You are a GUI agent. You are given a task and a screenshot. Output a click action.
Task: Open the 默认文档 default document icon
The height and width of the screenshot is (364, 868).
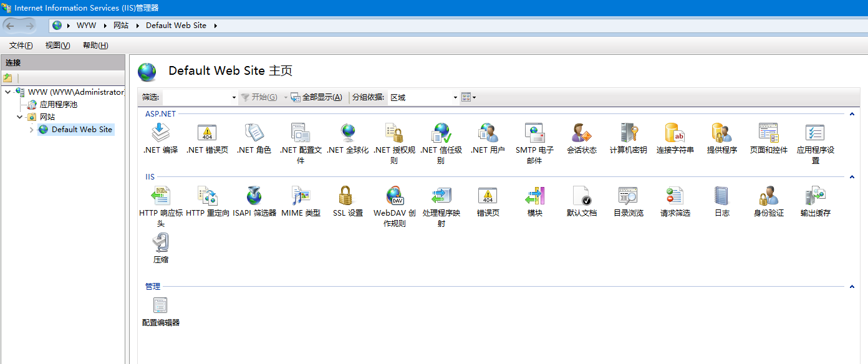[x=581, y=196]
